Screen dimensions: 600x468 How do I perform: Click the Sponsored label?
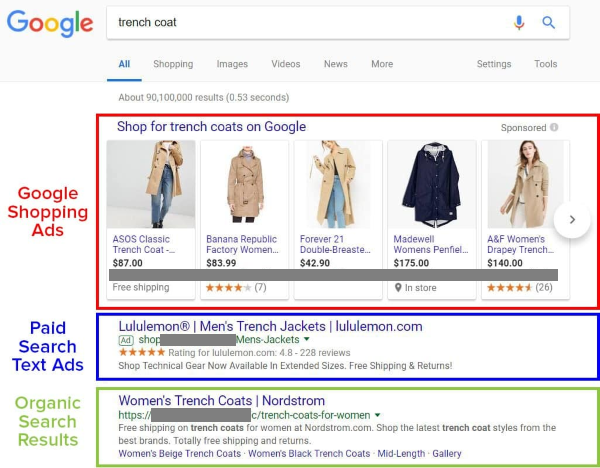coord(523,127)
